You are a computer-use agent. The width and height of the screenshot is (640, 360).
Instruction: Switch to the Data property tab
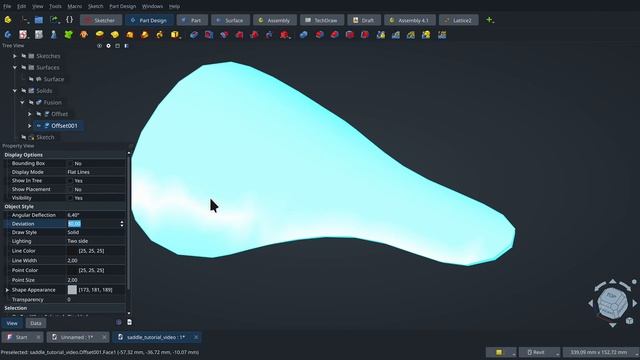(x=36, y=323)
